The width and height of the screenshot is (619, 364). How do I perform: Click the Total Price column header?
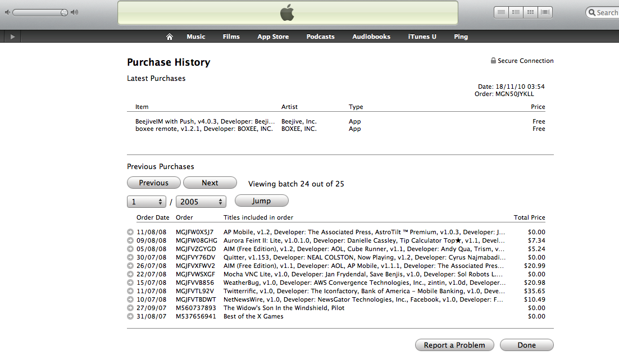[529, 217]
